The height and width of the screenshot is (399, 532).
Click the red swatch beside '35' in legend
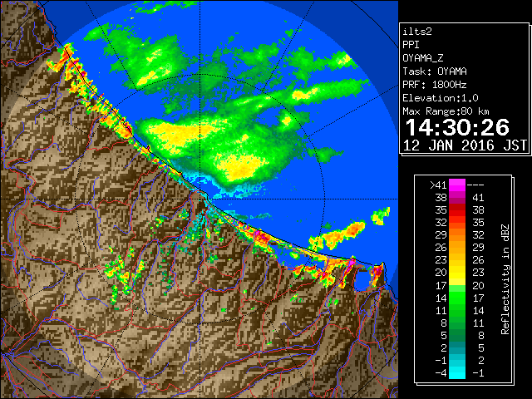(x=457, y=210)
